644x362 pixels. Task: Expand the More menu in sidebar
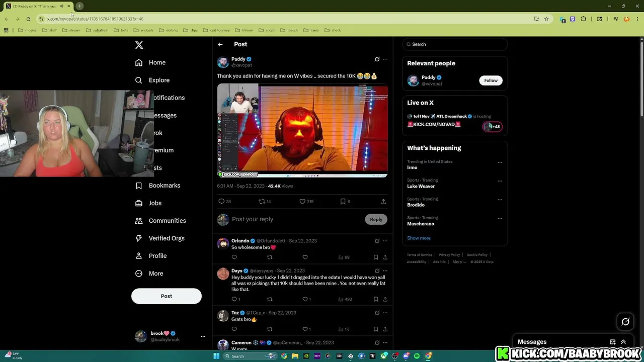[149, 274]
